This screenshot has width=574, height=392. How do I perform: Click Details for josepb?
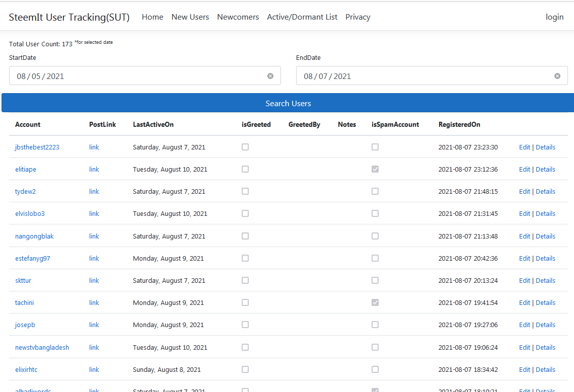coord(545,325)
